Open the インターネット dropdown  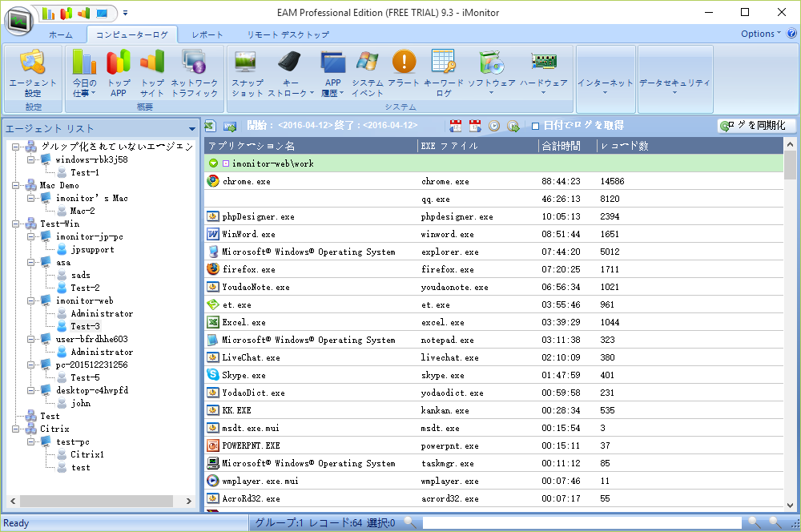tap(605, 84)
